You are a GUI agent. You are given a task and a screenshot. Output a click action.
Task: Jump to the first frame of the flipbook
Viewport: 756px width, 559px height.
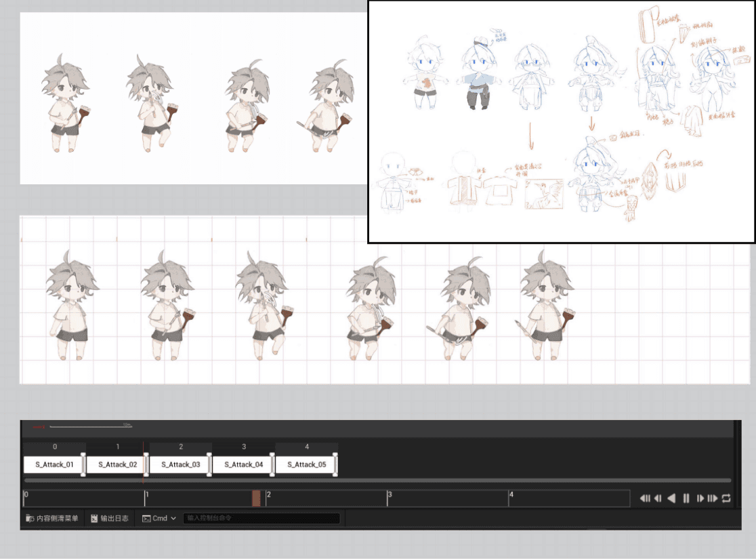(645, 498)
